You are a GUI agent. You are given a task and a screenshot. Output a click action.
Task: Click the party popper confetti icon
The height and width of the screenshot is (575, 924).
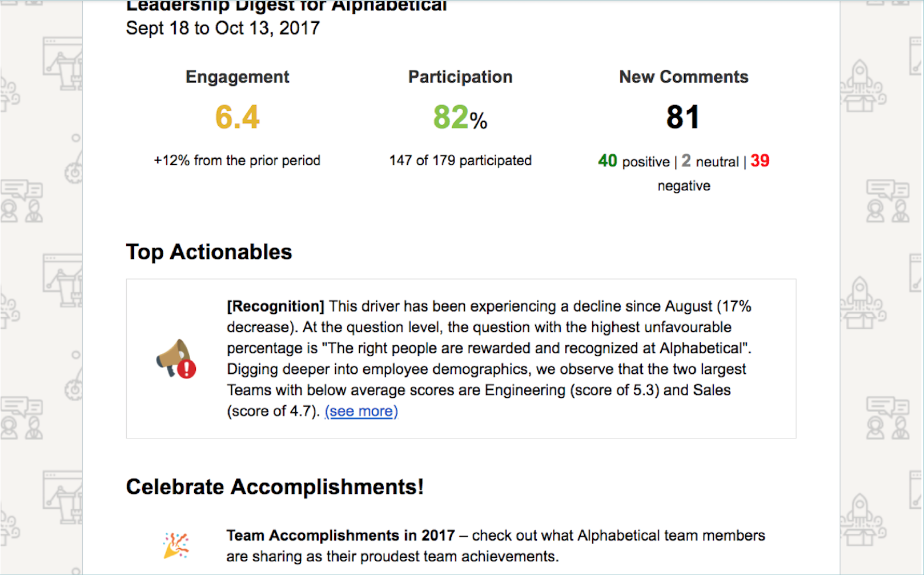(176, 545)
